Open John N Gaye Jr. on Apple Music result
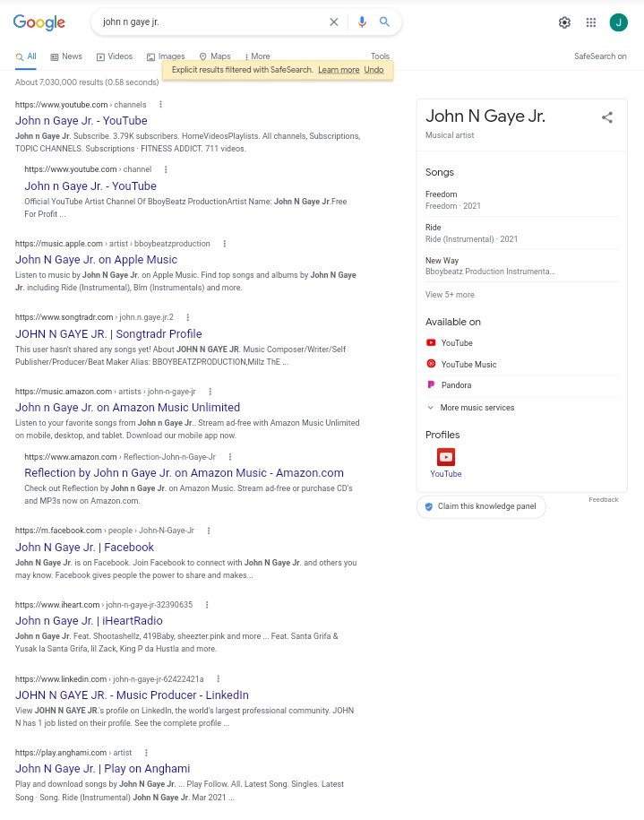 [x=96, y=259]
